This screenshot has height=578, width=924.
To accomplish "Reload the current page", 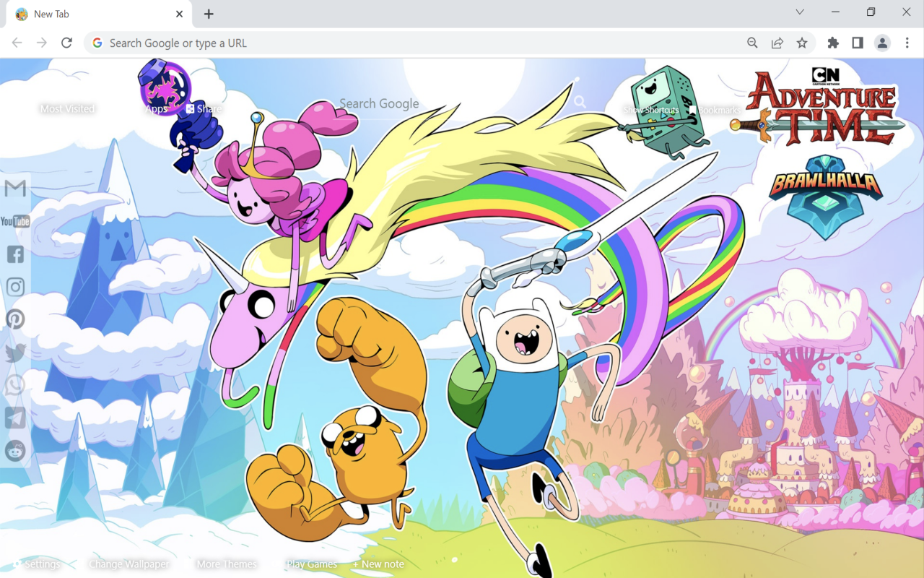I will coord(66,43).
